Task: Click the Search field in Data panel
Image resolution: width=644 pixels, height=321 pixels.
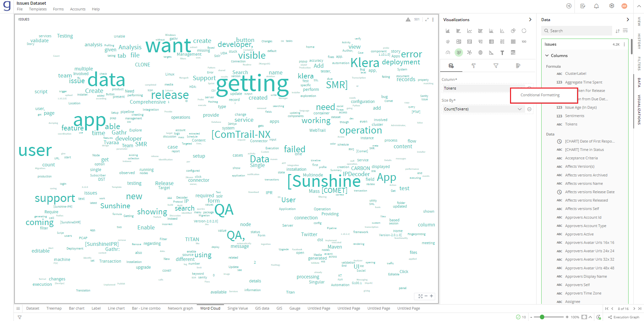Action: pyautogui.click(x=577, y=31)
